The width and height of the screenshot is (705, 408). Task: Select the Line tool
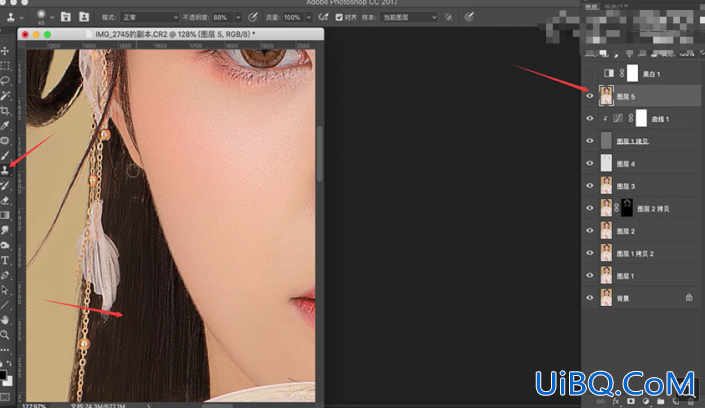tap(5, 305)
